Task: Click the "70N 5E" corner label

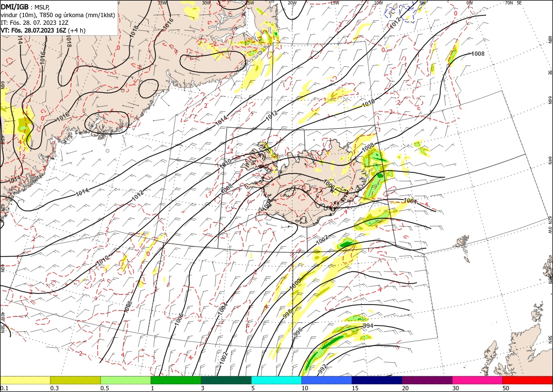Action: (x=513, y=3)
